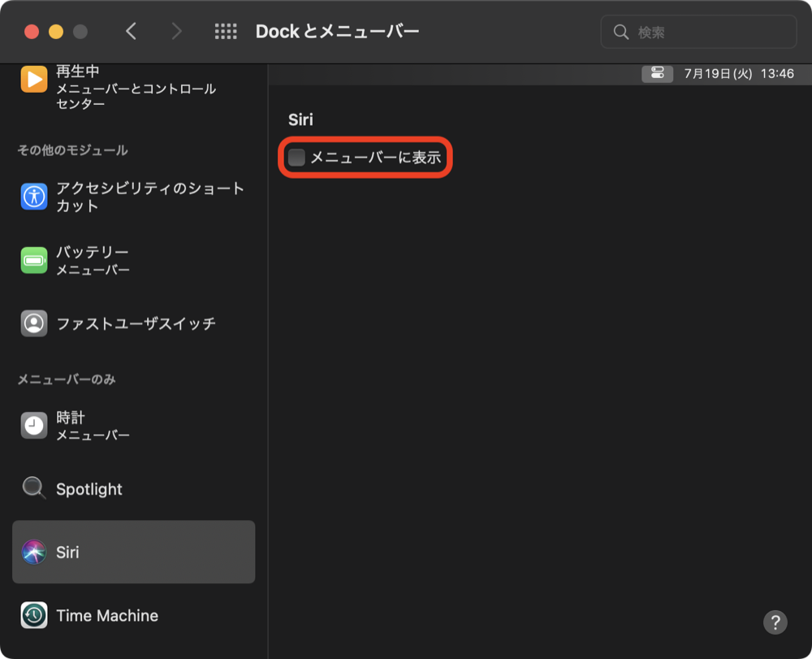Viewport: 812px width, 659px height.
Task: Select アクセシビリティのショートカット row text
Action: 150,197
